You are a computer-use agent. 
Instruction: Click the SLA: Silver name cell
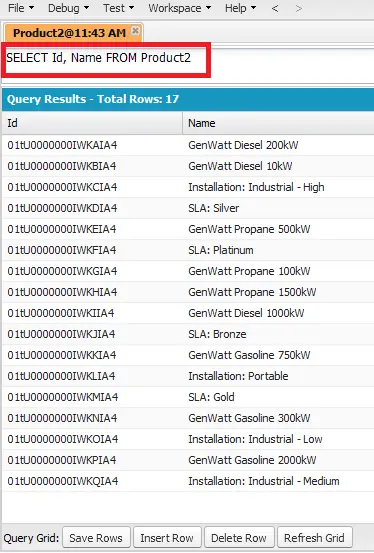278,208
